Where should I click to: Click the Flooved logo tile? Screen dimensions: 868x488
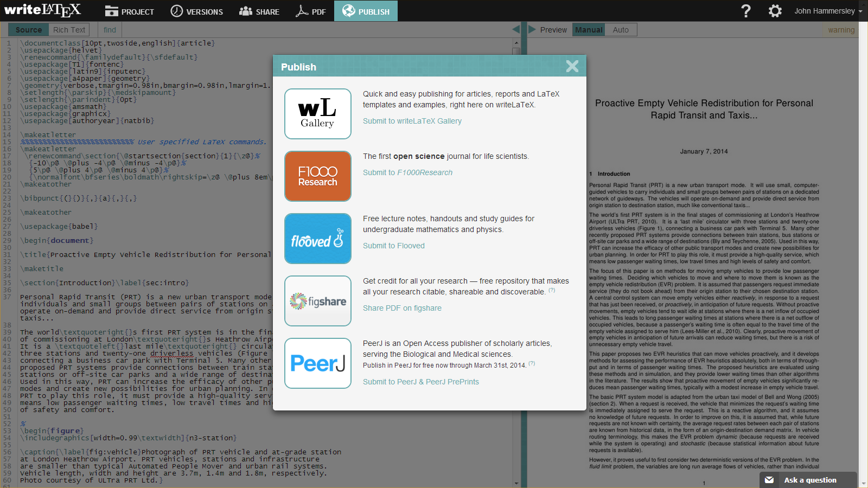point(318,239)
